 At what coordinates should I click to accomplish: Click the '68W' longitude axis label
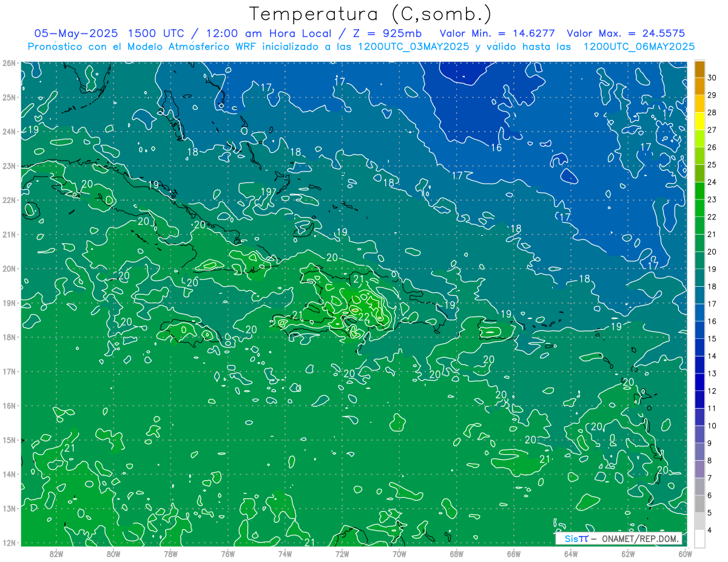[457, 554]
